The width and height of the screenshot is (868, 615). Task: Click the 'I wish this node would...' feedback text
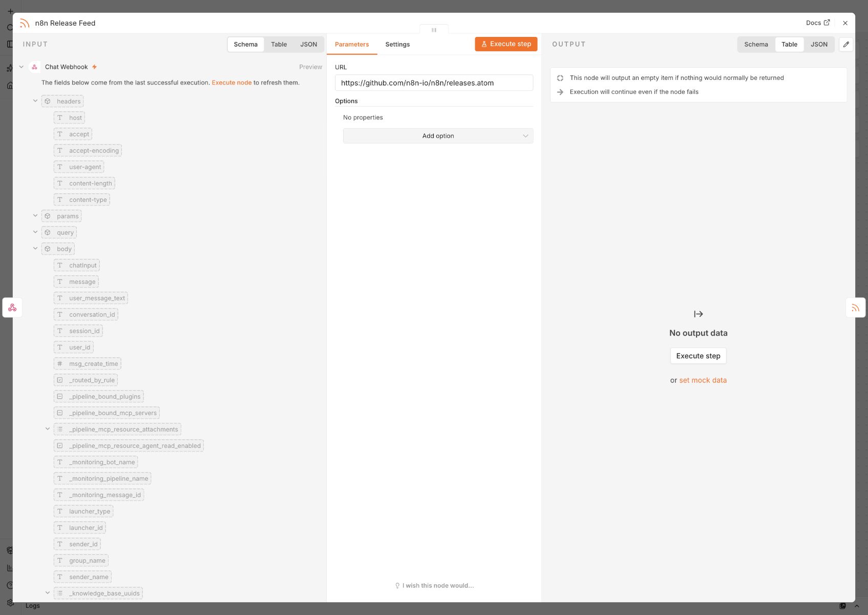[x=438, y=586]
